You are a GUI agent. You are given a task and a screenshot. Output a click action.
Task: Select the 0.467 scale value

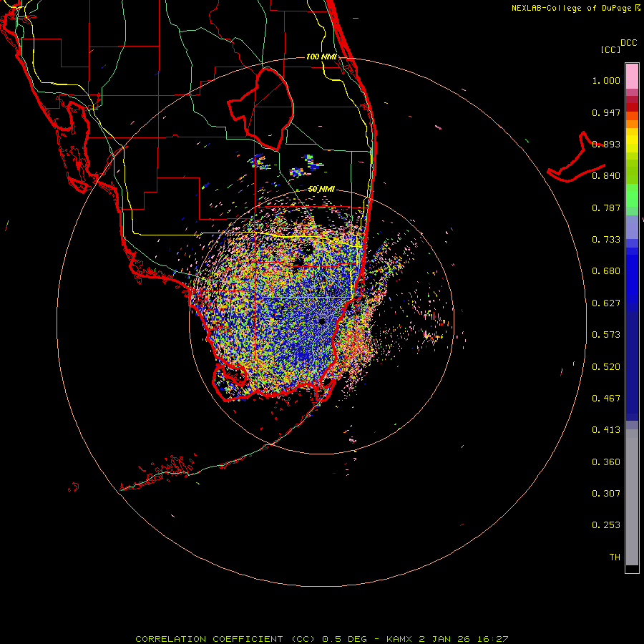(x=606, y=399)
